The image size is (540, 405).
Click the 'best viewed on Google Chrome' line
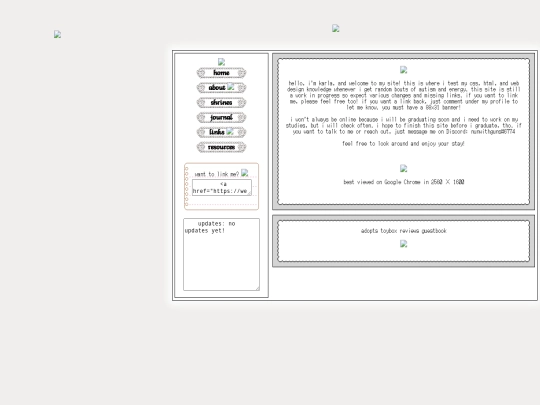404,182
